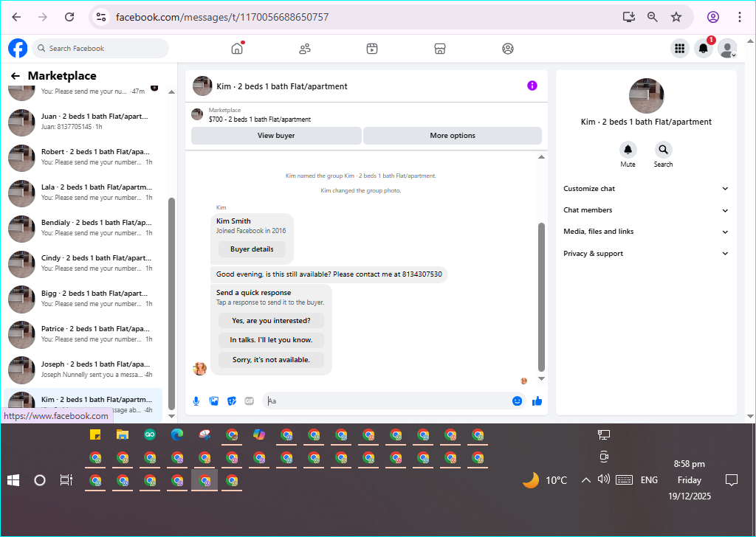Click the conversation list scrollbar thumb

pos(171,303)
